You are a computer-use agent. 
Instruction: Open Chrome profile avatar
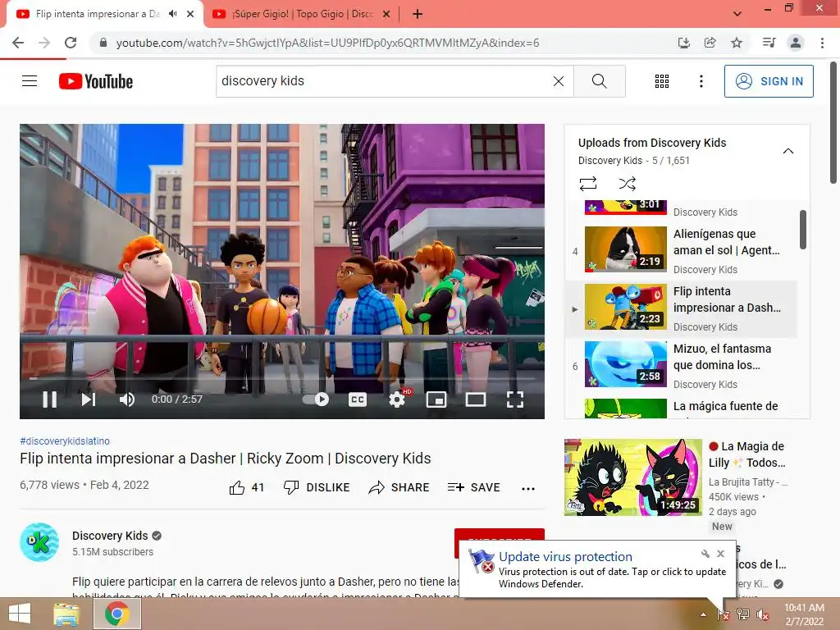pyautogui.click(x=796, y=43)
